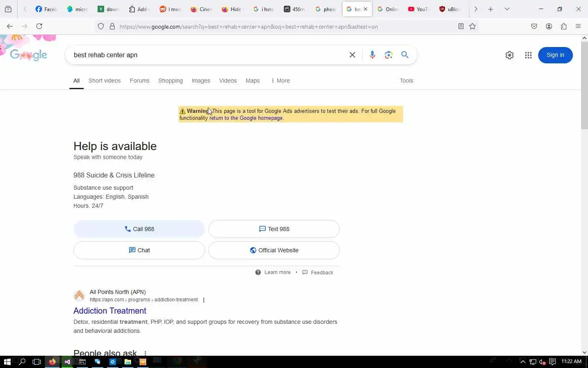Click the scrollbar down arrow
The height and width of the screenshot is (368, 588).
point(584,352)
